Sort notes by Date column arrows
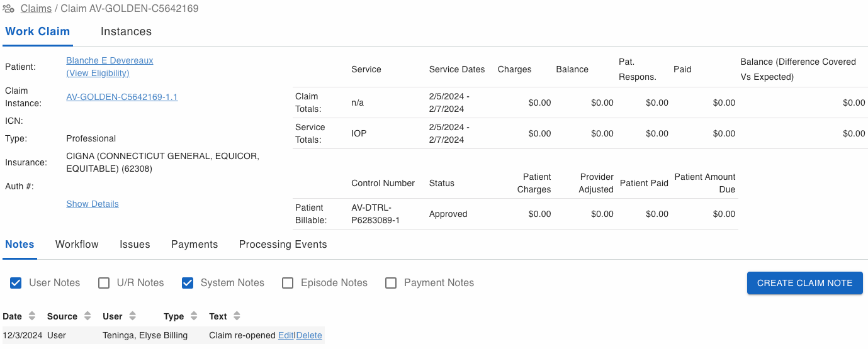This screenshot has height=349, width=868. pyautogui.click(x=32, y=316)
